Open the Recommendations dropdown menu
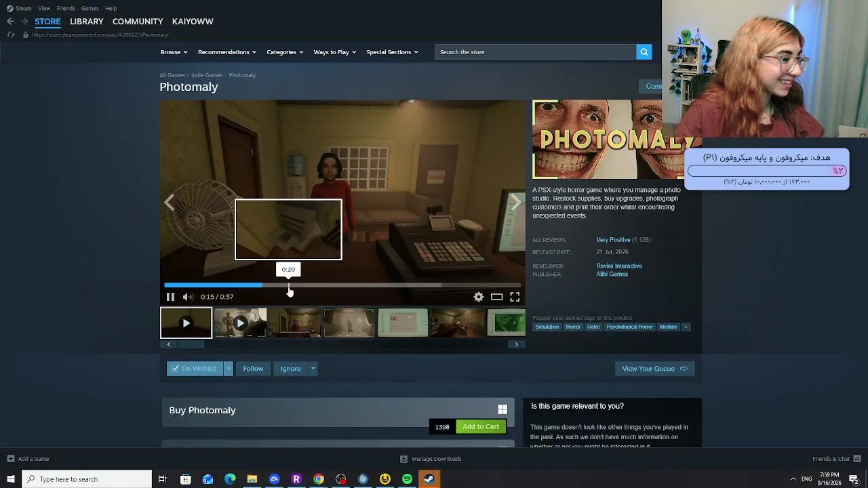 [x=227, y=52]
